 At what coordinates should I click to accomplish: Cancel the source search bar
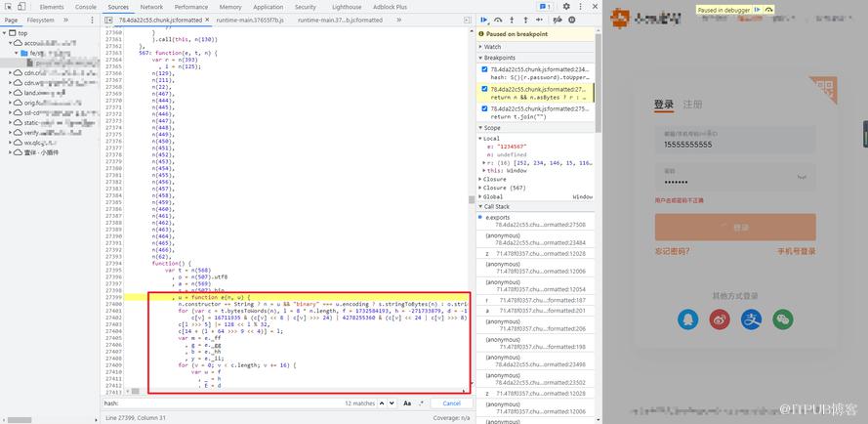(x=451, y=403)
